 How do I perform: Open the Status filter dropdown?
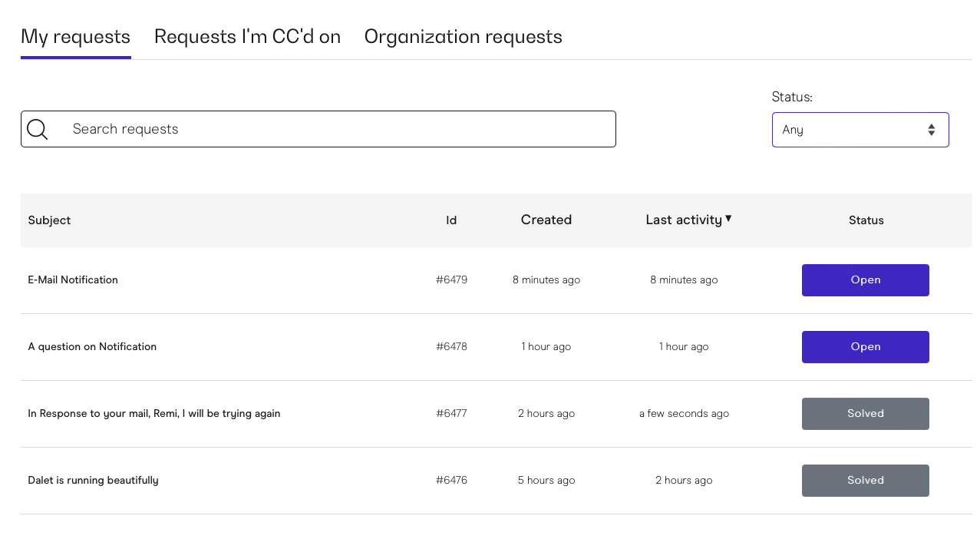[860, 130]
